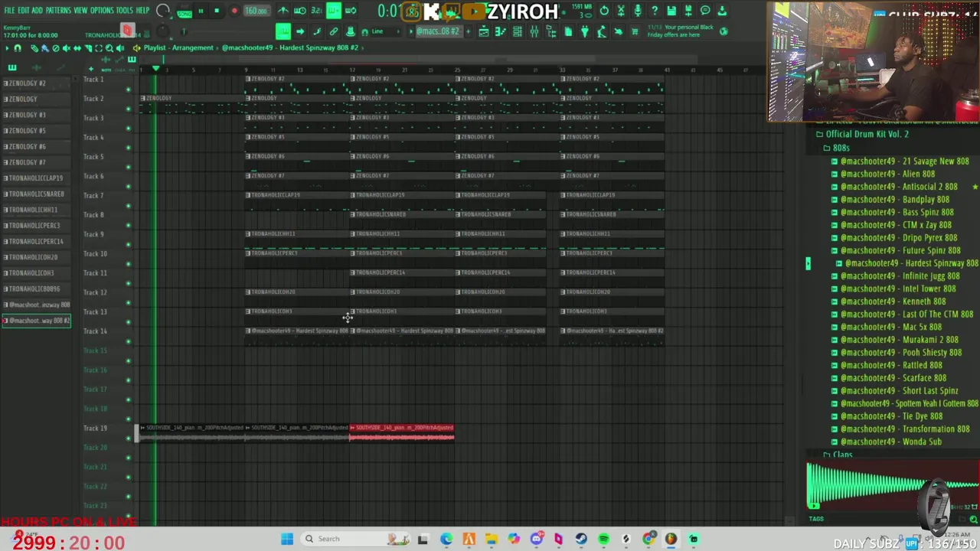The width and height of the screenshot is (980, 551).
Task: Mute Track 14 green indicator
Action: tap(128, 341)
